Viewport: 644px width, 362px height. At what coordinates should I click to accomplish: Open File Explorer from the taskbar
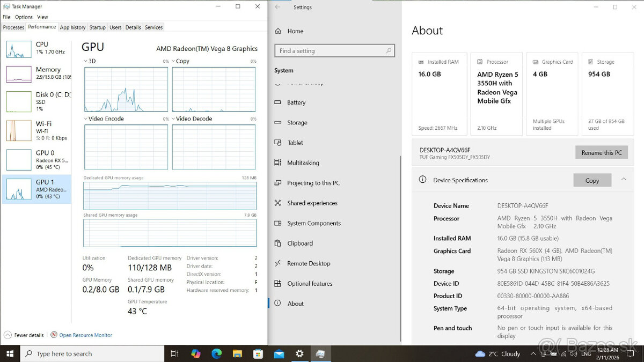click(237, 353)
